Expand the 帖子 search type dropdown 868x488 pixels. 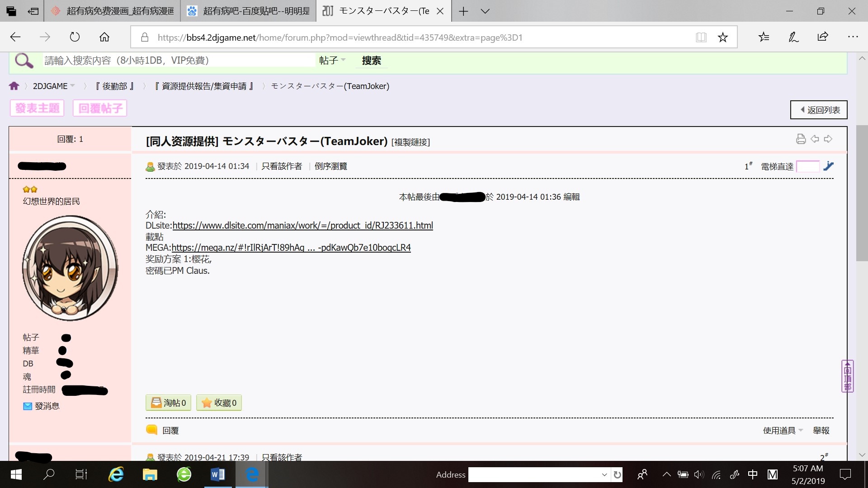(x=332, y=61)
